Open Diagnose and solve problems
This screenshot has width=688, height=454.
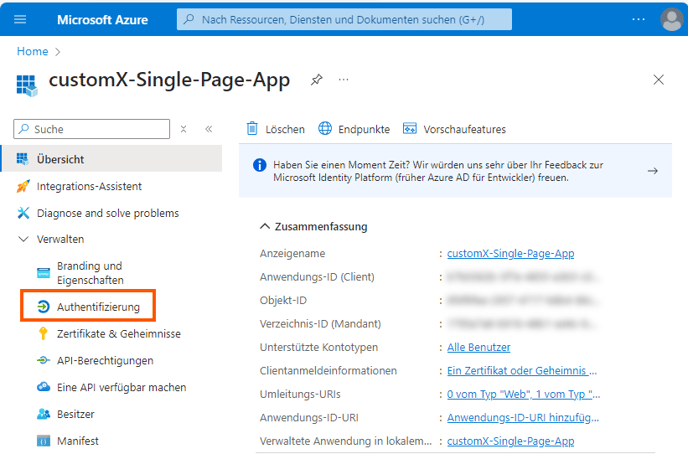108,213
